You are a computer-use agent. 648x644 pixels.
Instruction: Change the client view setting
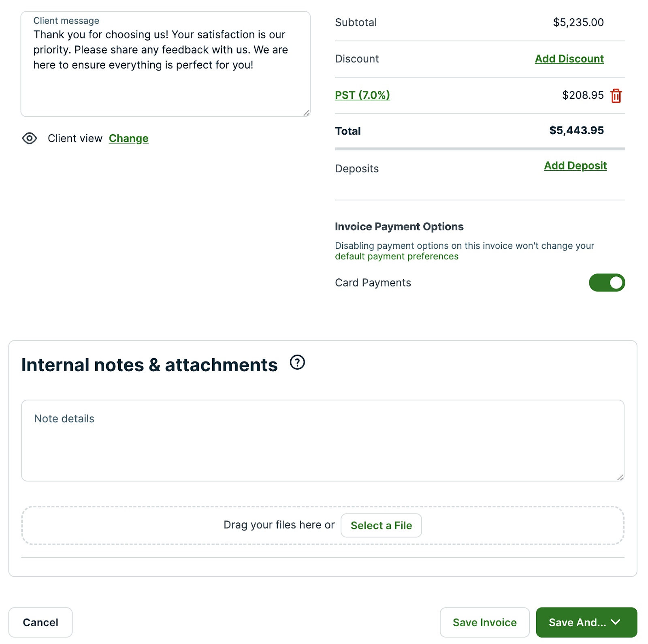click(x=128, y=138)
